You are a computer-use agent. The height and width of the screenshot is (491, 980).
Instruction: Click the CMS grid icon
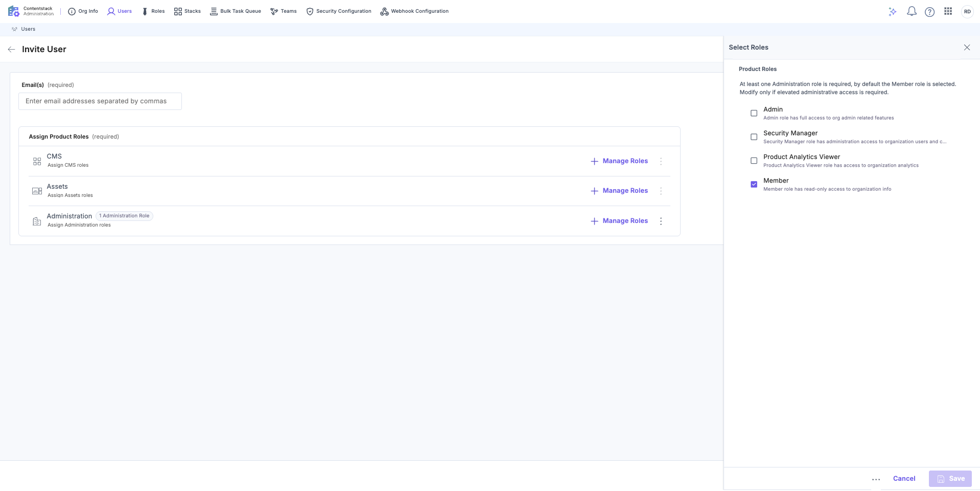pos(37,161)
